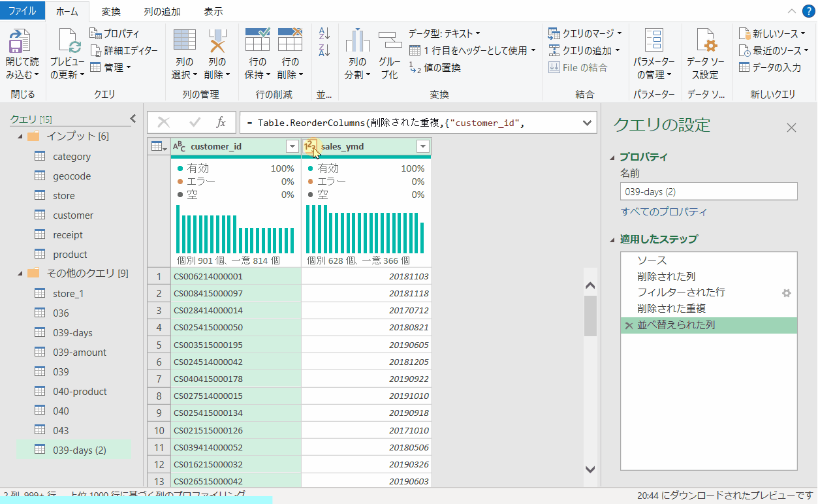The image size is (818, 504).
Task: Open the customer_id column filter dropdown
Action: pyautogui.click(x=292, y=146)
